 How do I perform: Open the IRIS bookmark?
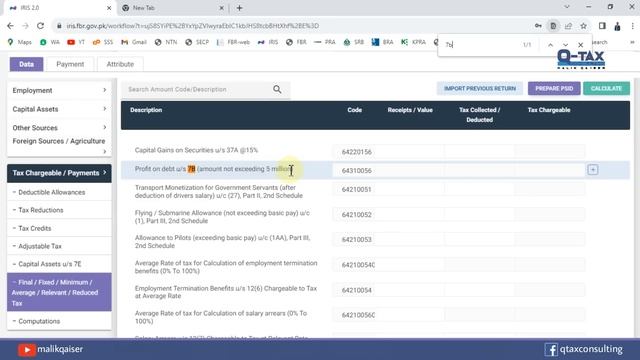tap(268, 42)
